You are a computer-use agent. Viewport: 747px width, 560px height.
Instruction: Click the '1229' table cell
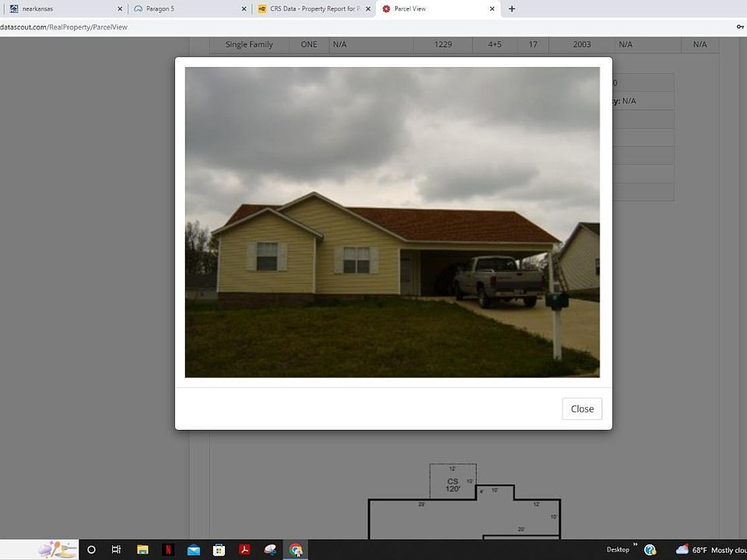[x=443, y=44]
